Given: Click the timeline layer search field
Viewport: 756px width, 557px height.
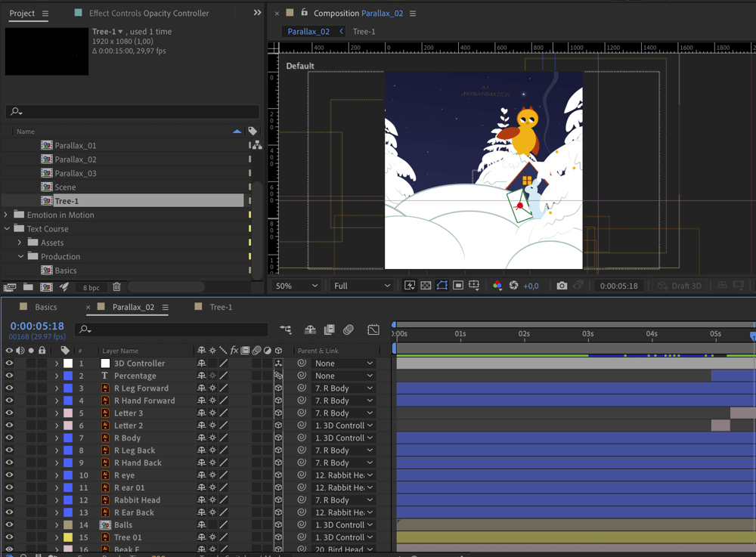Looking at the screenshot, I should coord(171,330).
